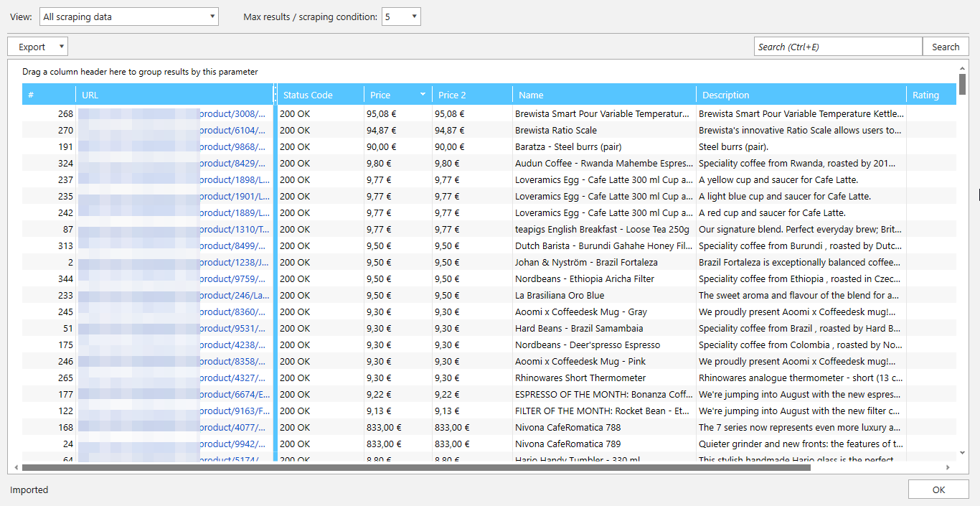Image resolution: width=980 pixels, height=506 pixels.
Task: Open the product/4077 URL link
Action: coord(233,427)
